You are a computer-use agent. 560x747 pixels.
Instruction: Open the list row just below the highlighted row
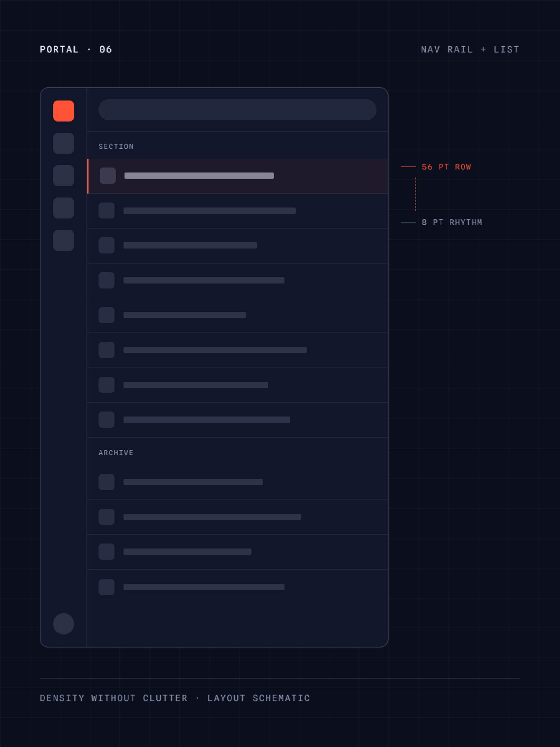[238, 211]
